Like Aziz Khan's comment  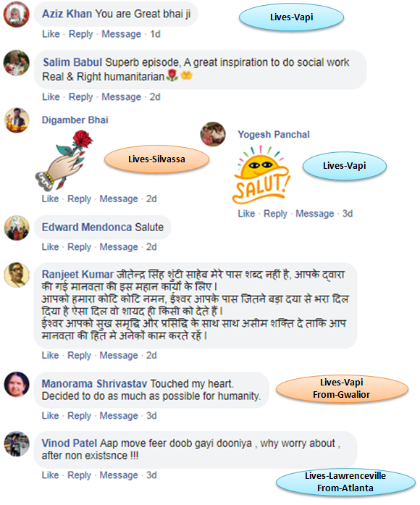coord(51,34)
